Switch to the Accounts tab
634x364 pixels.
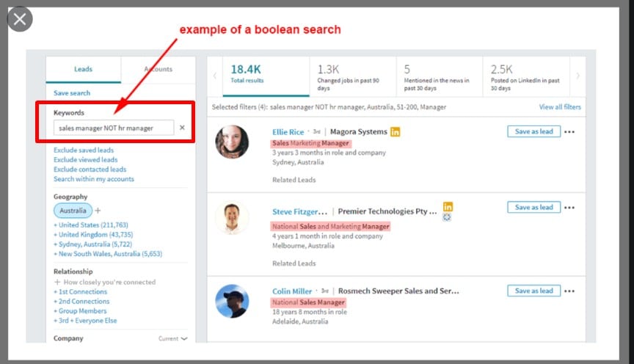[158, 69]
